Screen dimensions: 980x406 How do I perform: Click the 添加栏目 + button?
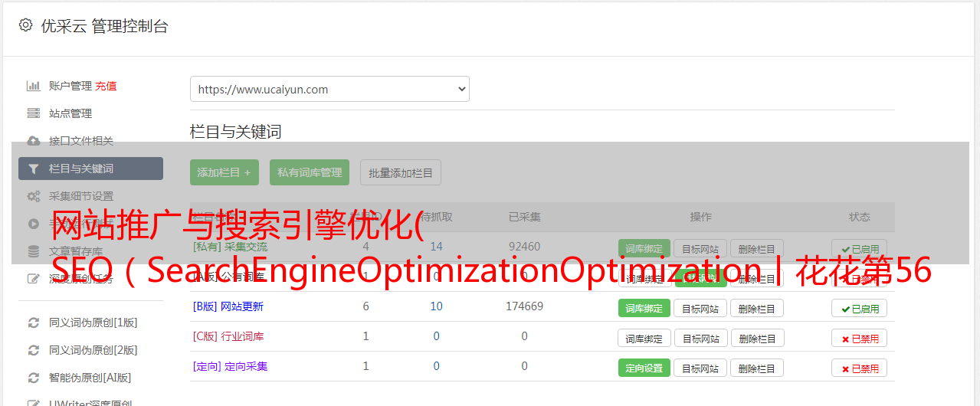[x=225, y=172]
